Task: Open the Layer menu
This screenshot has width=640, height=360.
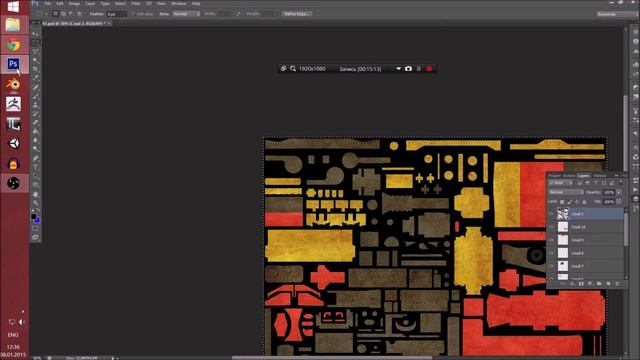Action: pyautogui.click(x=90, y=3)
